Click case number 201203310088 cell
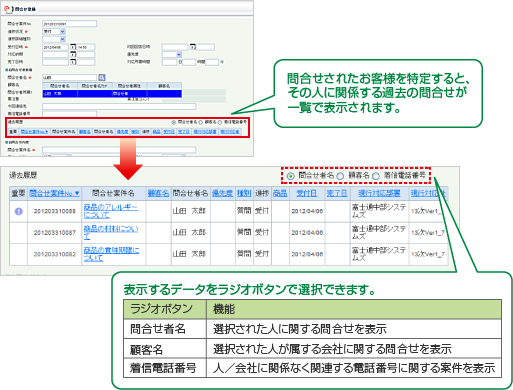Image resolution: width=513 pixels, height=390 pixels. pyautogui.click(x=55, y=211)
